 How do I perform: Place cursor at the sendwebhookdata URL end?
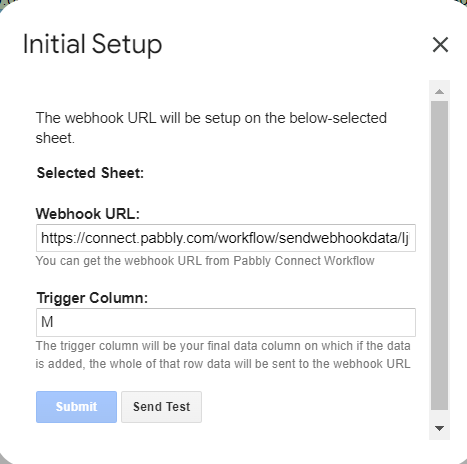click(x=409, y=238)
